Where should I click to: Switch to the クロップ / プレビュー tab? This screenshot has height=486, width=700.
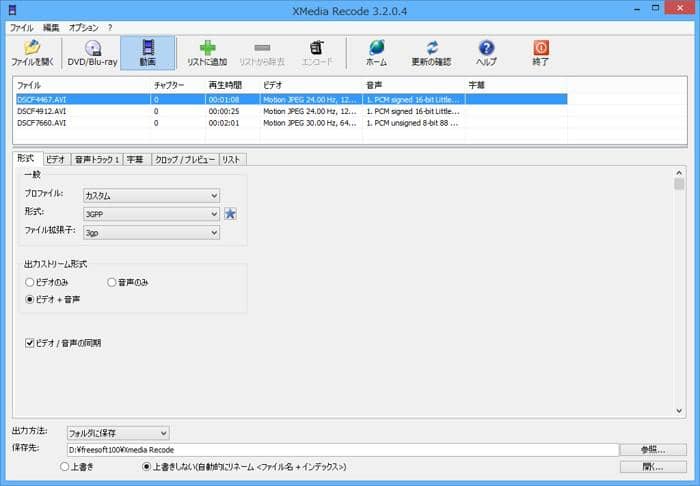point(185,159)
